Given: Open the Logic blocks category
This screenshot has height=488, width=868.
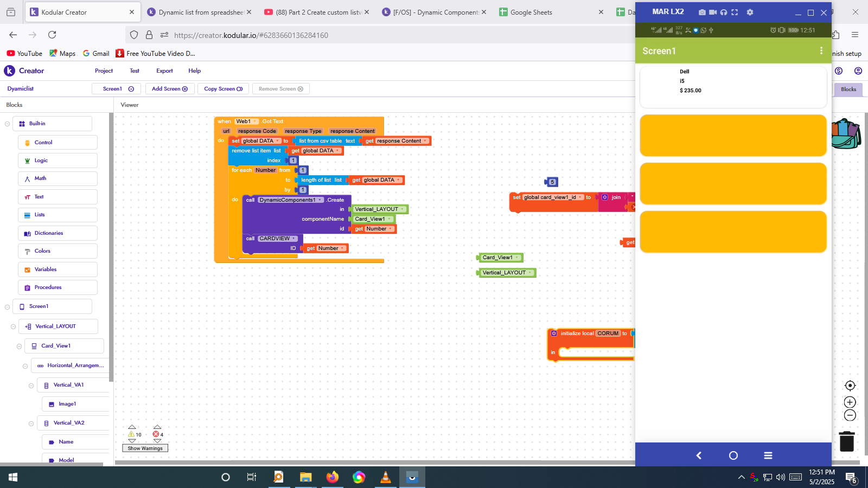Looking at the screenshot, I should pos(58,160).
